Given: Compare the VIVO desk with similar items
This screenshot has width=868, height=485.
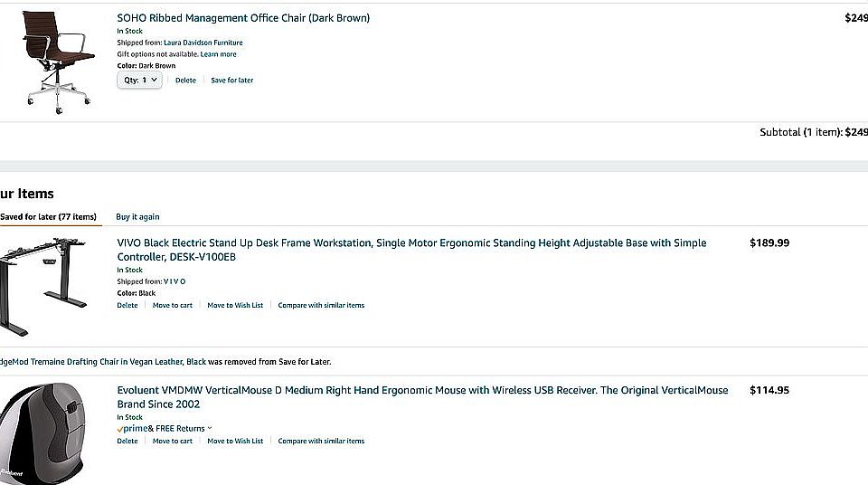Looking at the screenshot, I should pos(321,306).
